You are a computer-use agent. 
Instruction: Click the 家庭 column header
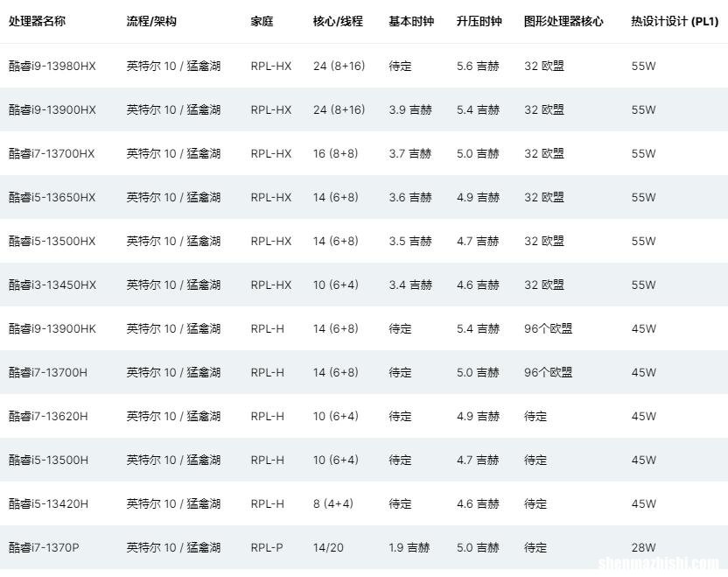coord(262,21)
